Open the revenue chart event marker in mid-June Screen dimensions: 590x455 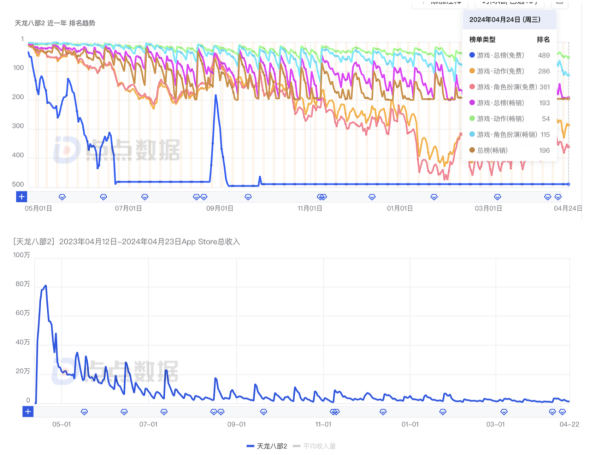tap(124, 412)
